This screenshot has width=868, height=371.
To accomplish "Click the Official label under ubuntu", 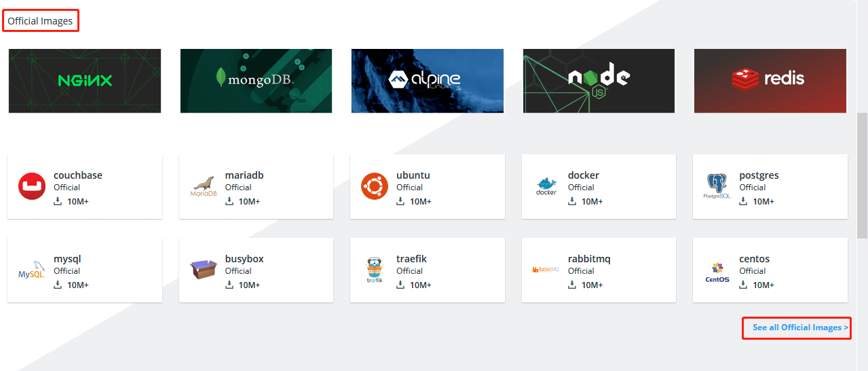I will pyautogui.click(x=409, y=188).
